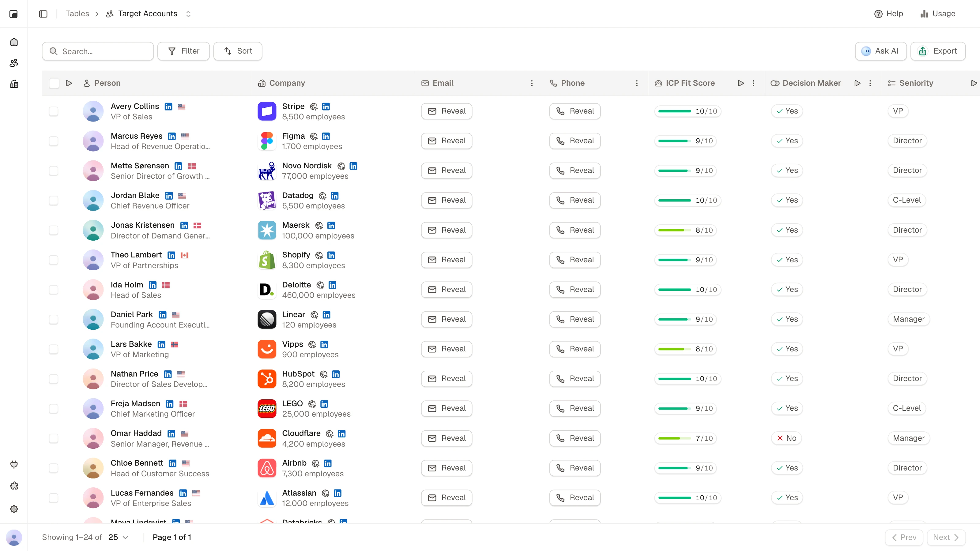The width and height of the screenshot is (980, 551).
Task: Open Lucas Fernandes LinkedIn icon
Action: coord(183,493)
